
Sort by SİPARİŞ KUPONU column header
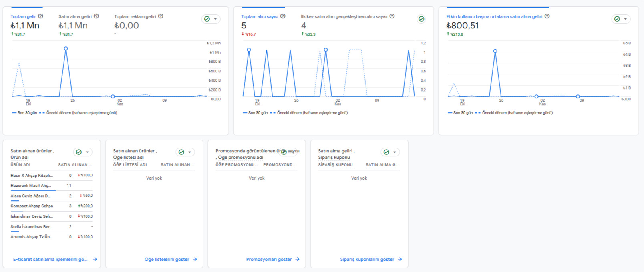pos(335,165)
